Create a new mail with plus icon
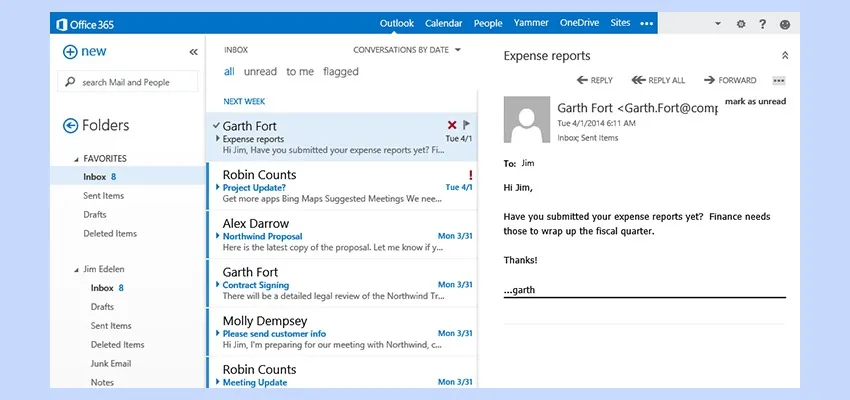 point(70,52)
